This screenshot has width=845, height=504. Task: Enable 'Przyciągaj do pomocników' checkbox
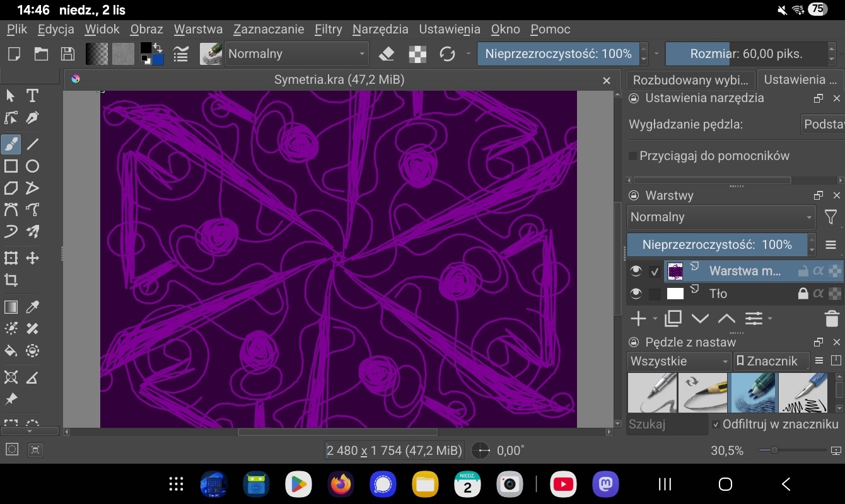[x=633, y=156]
